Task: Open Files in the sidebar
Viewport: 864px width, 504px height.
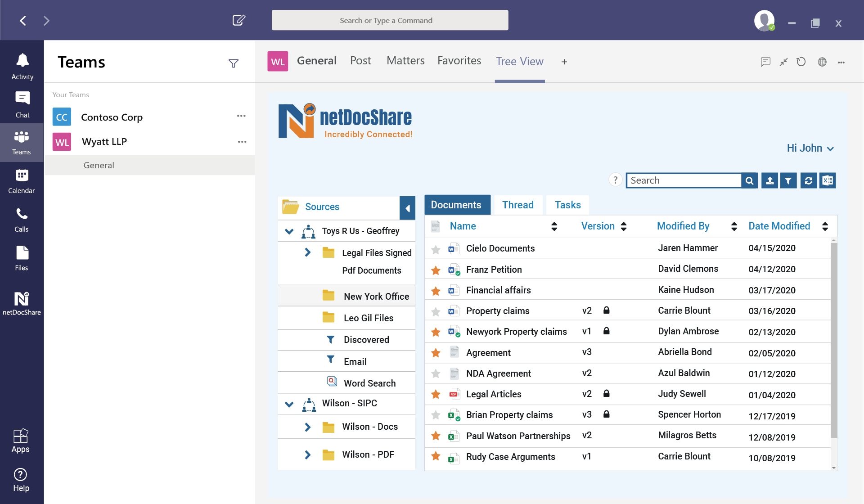Action: point(22,258)
